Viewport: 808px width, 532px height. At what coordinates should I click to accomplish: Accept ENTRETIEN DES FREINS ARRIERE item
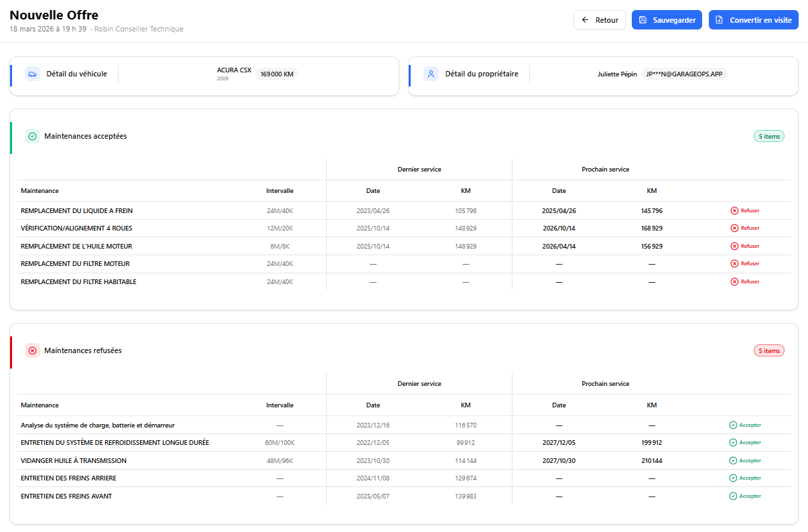[x=745, y=478]
